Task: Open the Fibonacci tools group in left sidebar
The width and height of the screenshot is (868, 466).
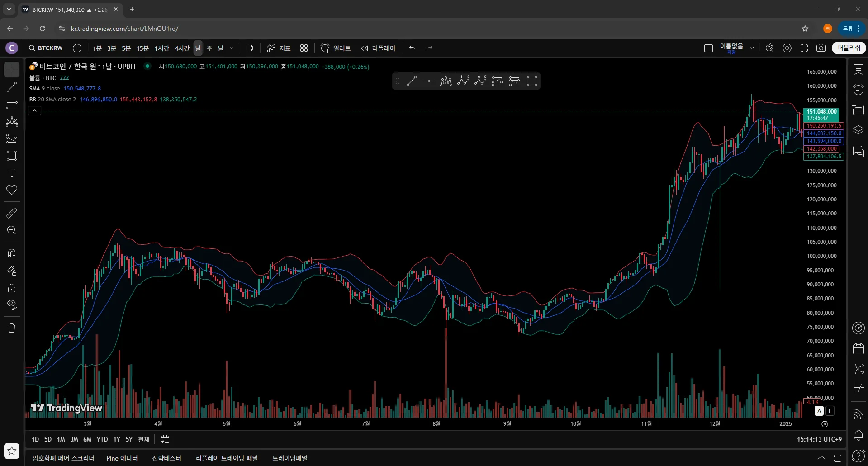Action: tap(12, 104)
